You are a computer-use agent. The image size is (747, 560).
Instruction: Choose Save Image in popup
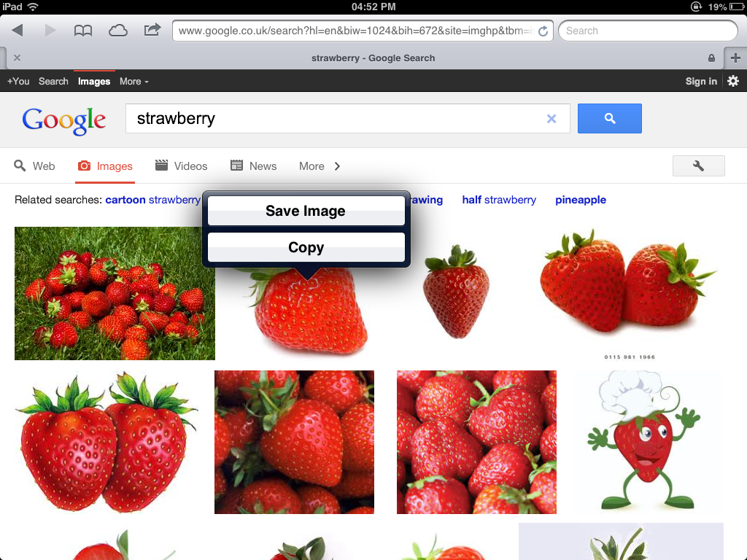pyautogui.click(x=306, y=211)
